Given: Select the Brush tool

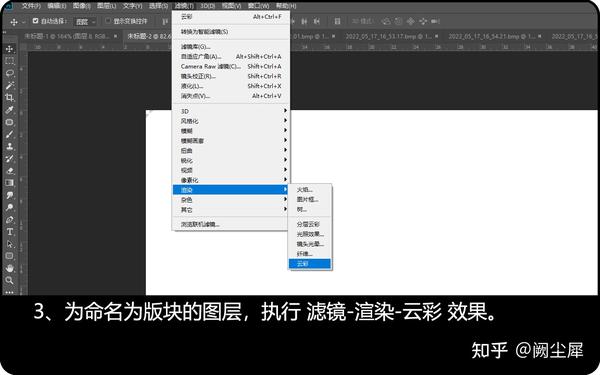Looking at the screenshot, I should pyautogui.click(x=10, y=134).
